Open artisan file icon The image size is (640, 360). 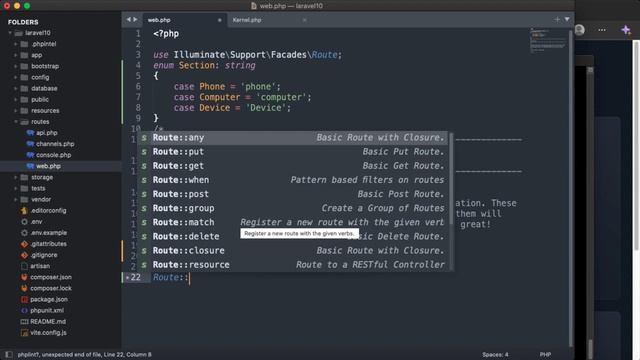coord(24,266)
